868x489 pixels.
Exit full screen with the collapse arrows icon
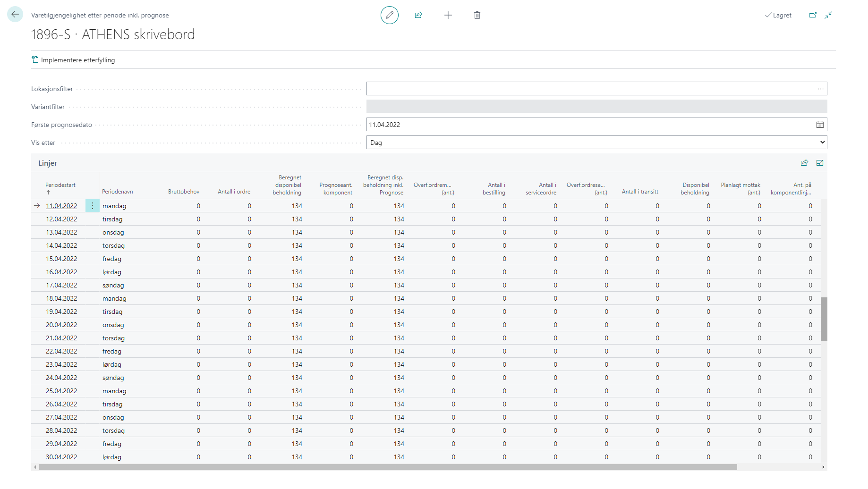coord(828,15)
